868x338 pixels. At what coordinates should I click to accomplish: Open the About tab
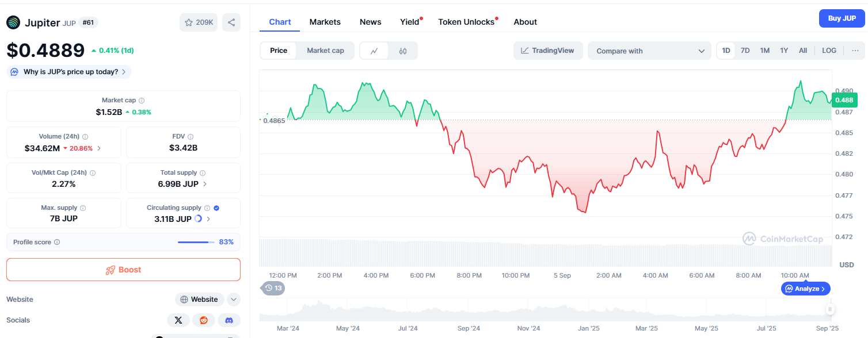pos(525,22)
